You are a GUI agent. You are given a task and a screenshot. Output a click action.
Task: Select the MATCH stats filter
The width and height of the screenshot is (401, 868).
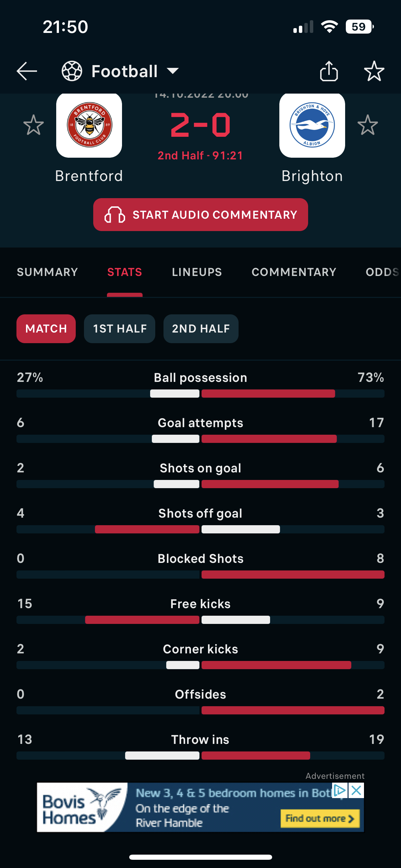click(46, 329)
